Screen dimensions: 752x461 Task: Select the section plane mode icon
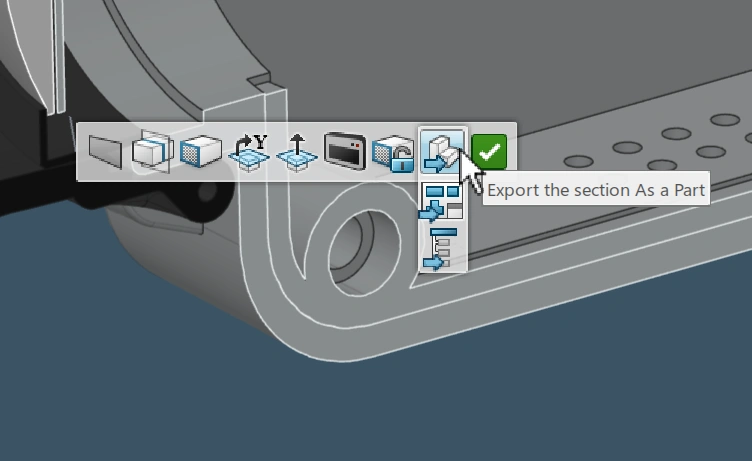tap(105, 152)
